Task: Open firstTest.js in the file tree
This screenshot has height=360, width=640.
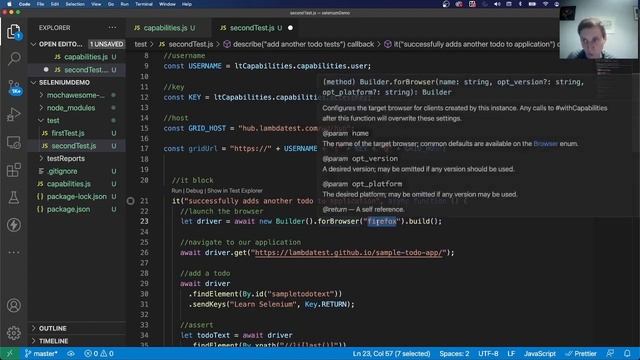Action: [x=68, y=133]
